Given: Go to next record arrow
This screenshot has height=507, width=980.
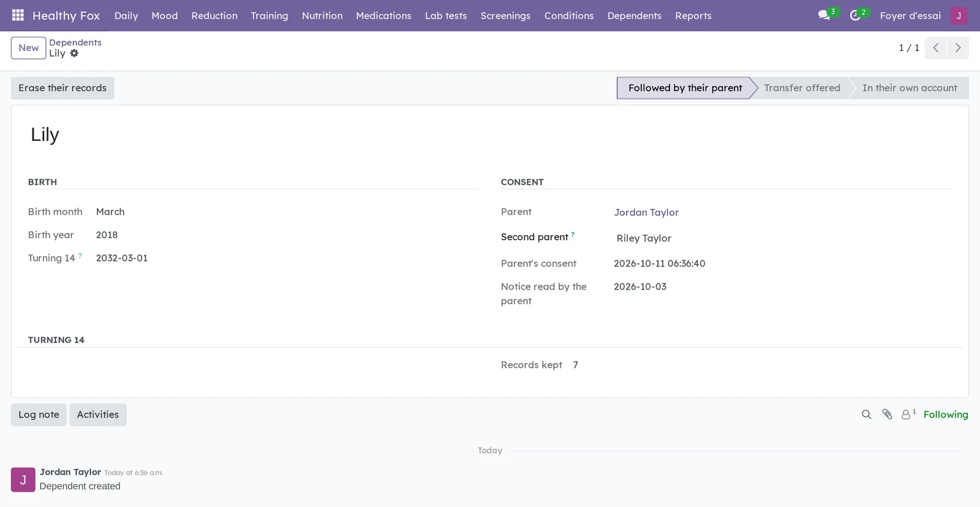Looking at the screenshot, I should [958, 48].
